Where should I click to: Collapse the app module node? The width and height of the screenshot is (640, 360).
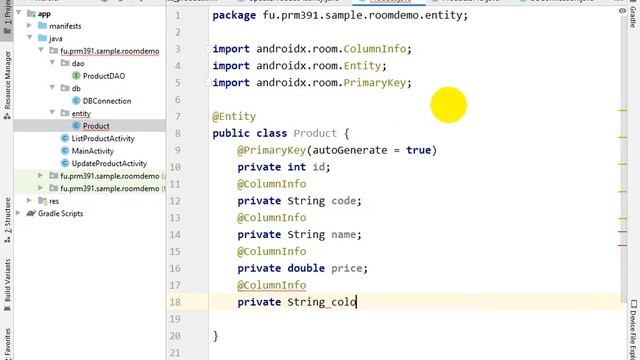(x=18, y=13)
